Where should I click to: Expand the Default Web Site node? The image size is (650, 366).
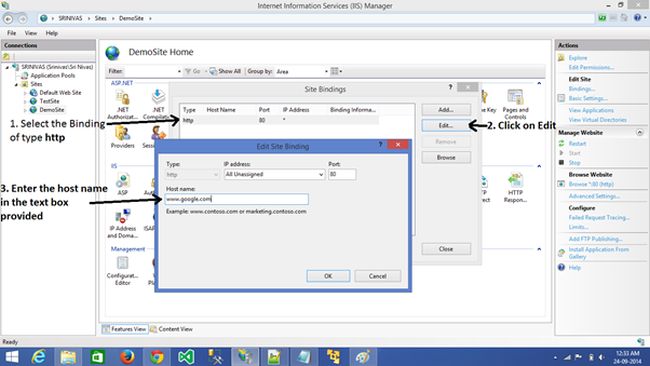point(25,93)
